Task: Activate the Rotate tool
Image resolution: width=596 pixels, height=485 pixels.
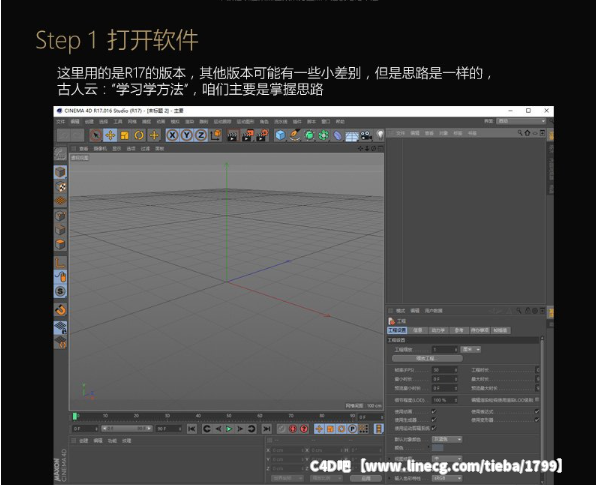Action: (139, 135)
